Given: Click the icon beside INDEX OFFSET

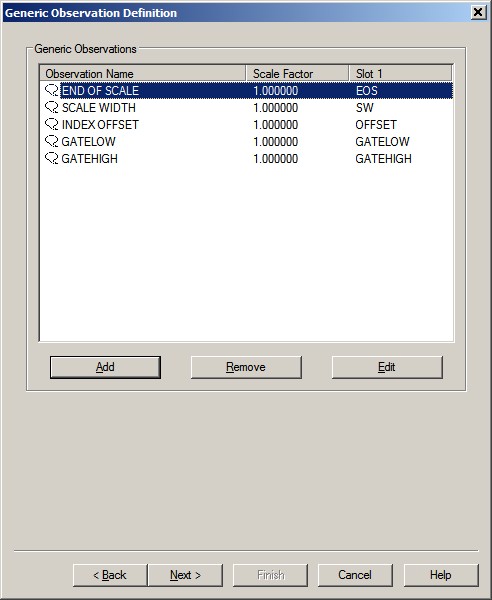Looking at the screenshot, I should [x=52, y=125].
